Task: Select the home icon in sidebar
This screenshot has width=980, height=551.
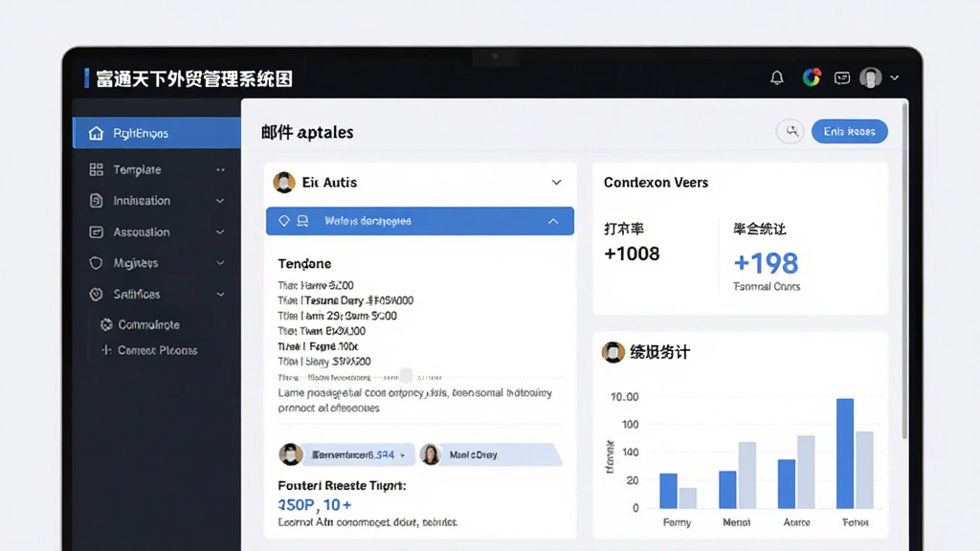Action: click(96, 133)
